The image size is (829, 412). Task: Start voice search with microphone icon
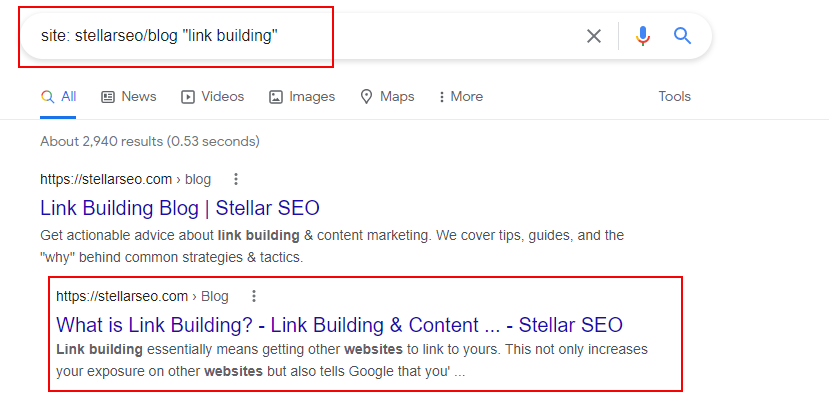[642, 36]
